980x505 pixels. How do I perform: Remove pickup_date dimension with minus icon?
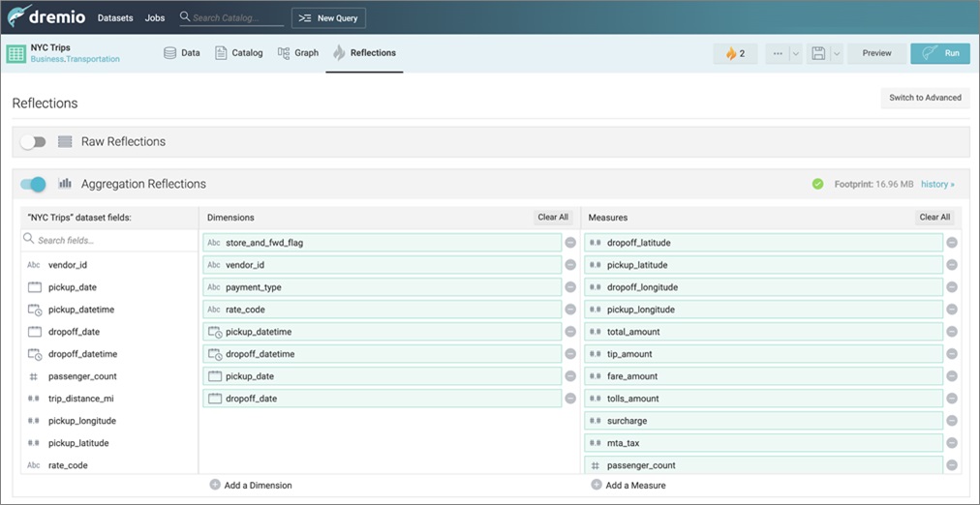point(570,376)
